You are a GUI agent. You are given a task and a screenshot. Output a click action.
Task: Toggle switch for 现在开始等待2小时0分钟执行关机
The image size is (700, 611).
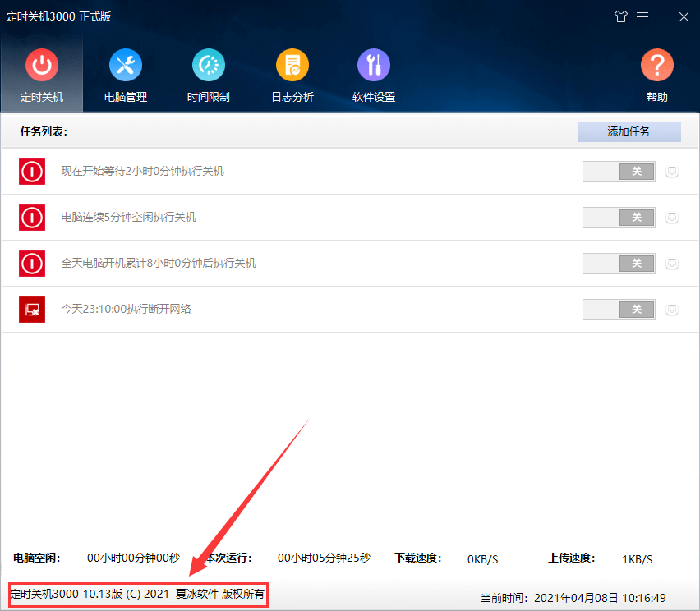tap(619, 172)
